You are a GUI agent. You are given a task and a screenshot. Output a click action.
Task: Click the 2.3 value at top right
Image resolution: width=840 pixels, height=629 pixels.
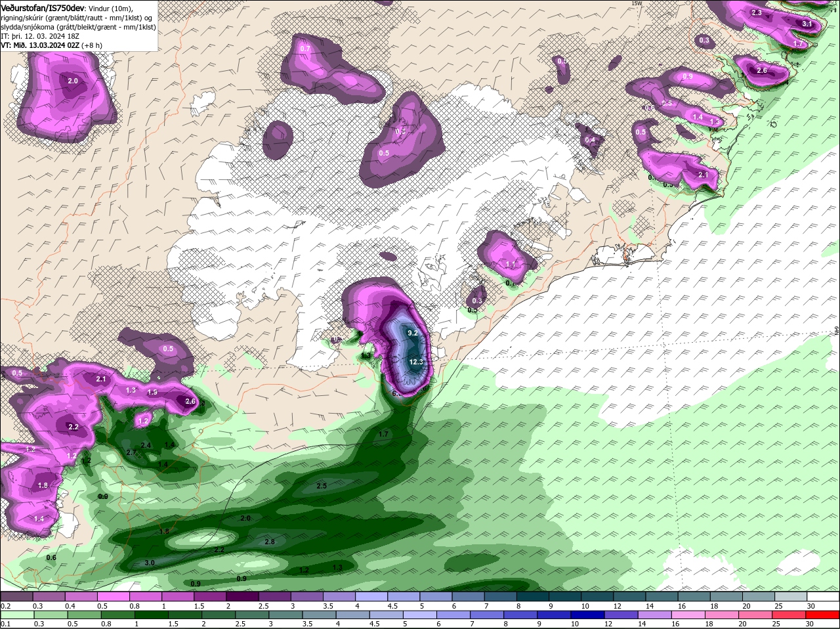[756, 12]
